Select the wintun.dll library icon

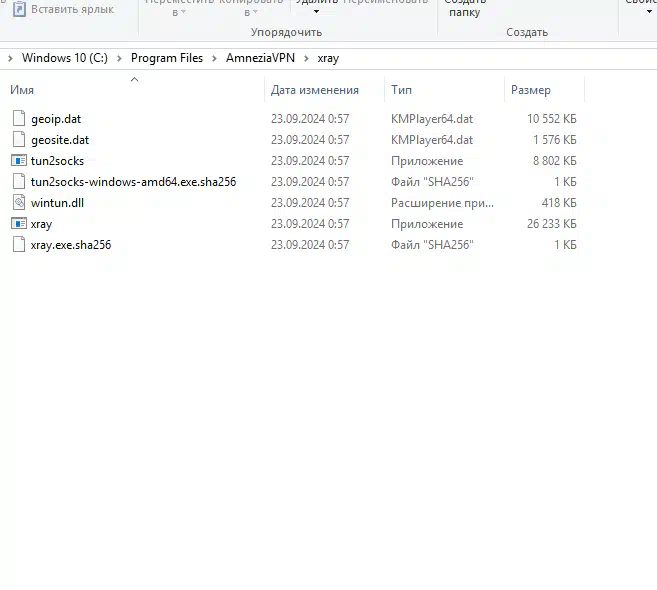(x=19, y=202)
